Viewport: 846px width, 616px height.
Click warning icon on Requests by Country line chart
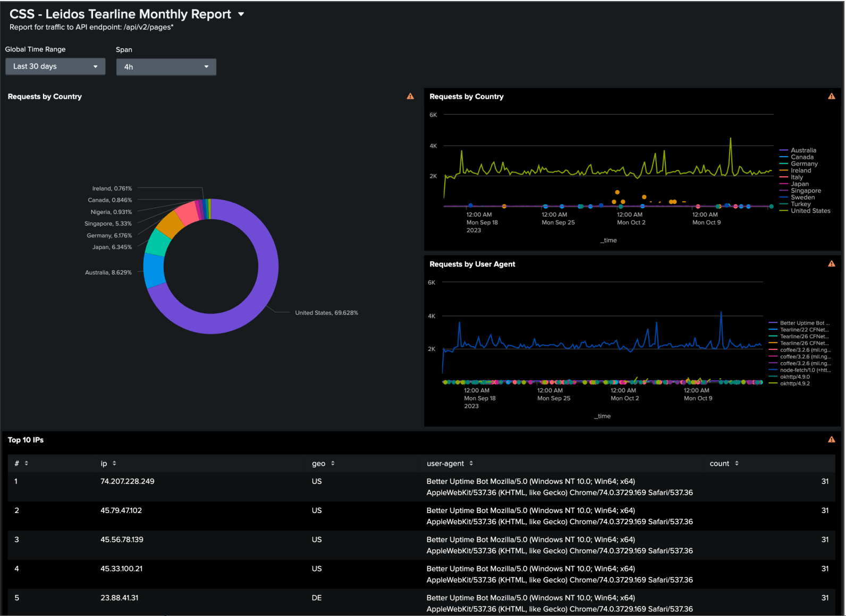click(x=831, y=96)
